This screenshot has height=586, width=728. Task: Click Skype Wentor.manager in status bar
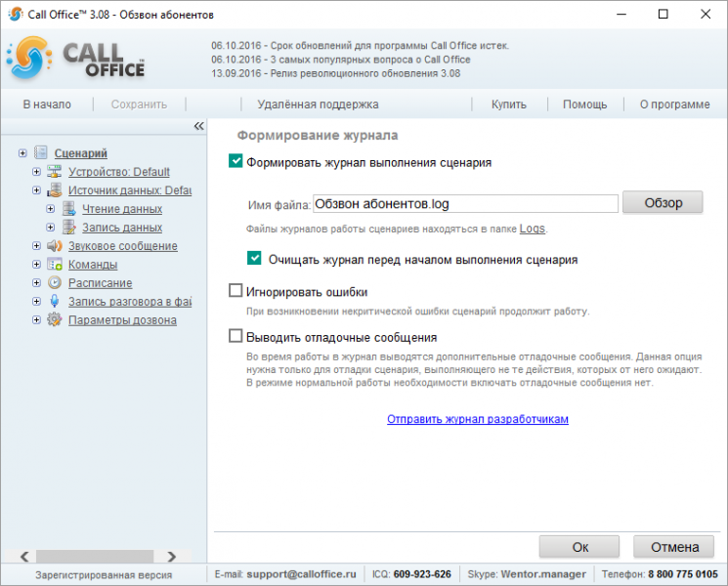click(543, 574)
